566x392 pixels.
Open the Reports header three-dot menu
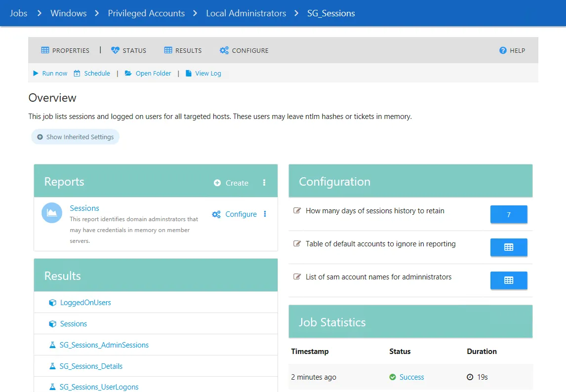(264, 183)
